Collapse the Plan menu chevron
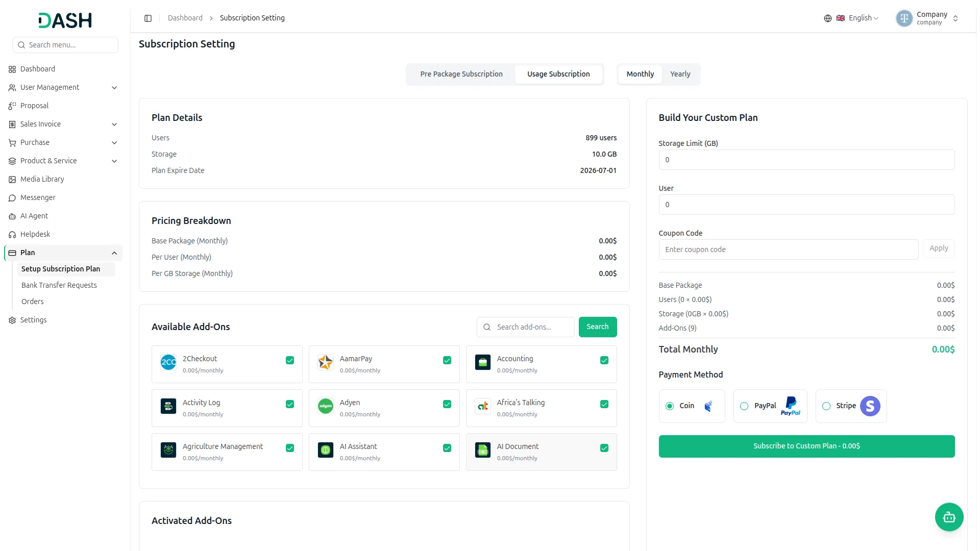 (114, 253)
